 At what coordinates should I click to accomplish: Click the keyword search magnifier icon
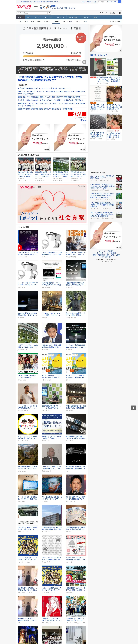(x=49, y=13)
